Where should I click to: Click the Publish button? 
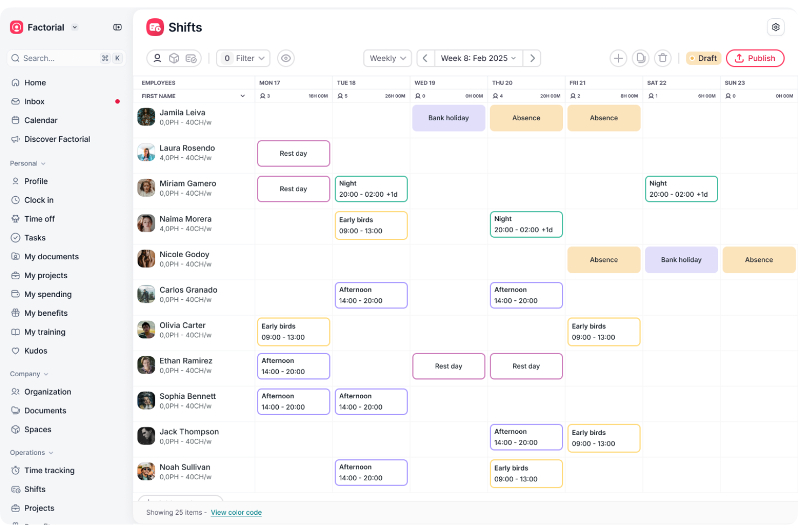click(x=755, y=58)
